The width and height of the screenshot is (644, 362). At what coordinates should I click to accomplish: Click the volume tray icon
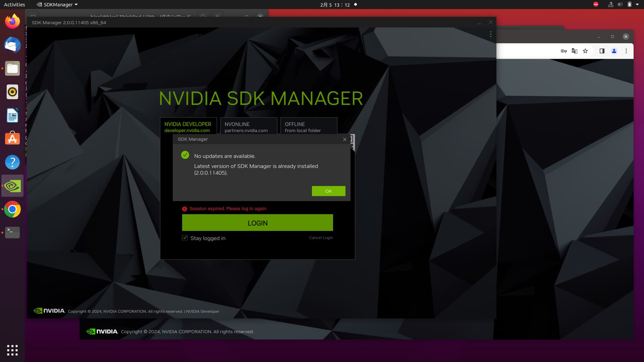(x=620, y=5)
